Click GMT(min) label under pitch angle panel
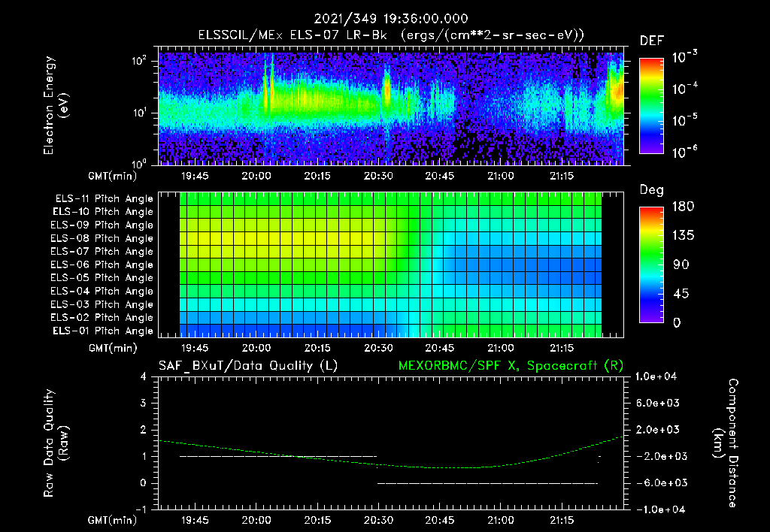The width and height of the screenshot is (770, 532). point(112,349)
